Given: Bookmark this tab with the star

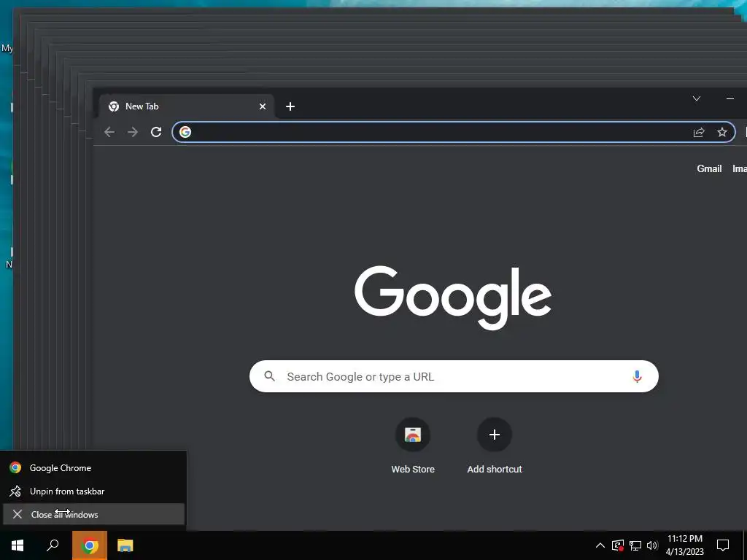Looking at the screenshot, I should (x=722, y=133).
